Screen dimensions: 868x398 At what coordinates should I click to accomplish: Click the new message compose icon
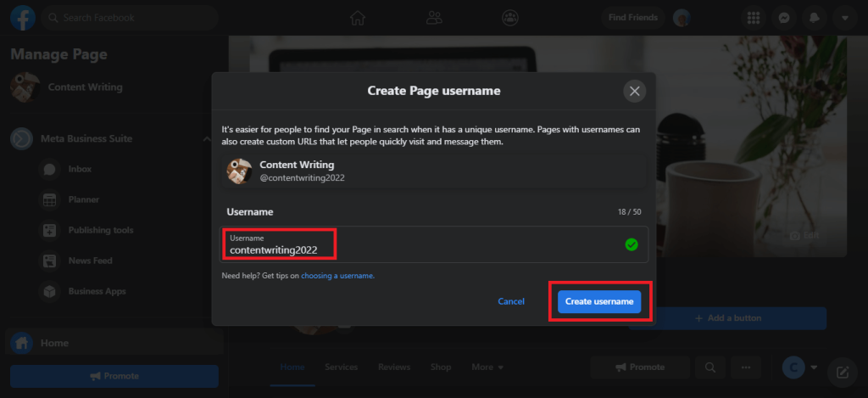coord(842,373)
